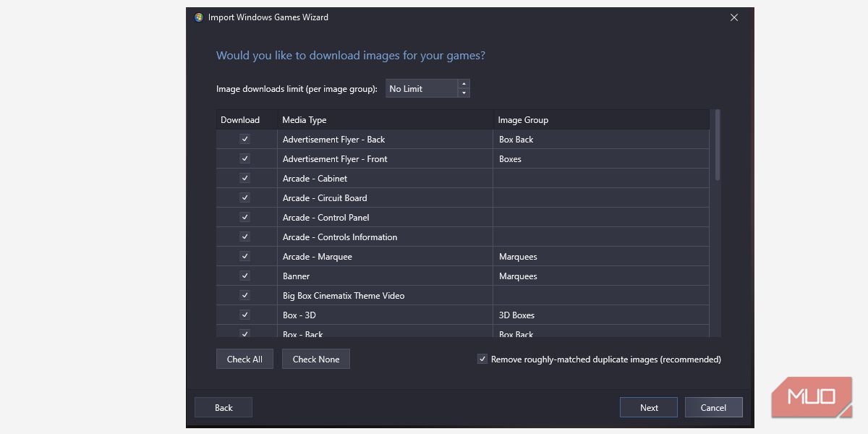This screenshot has height=434, width=868.
Task: Increase image downloads limit with up arrow
Action: coord(464,84)
